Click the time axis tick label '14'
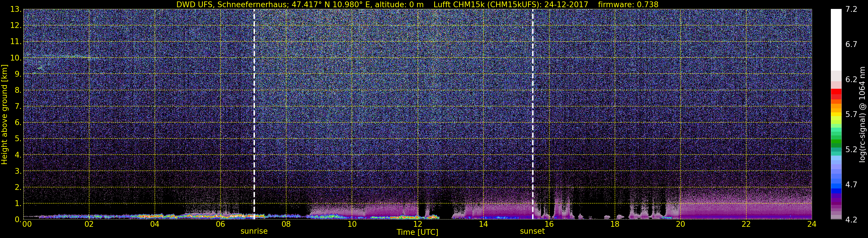Image resolution: width=868 pixels, height=238 pixels. coord(483,224)
